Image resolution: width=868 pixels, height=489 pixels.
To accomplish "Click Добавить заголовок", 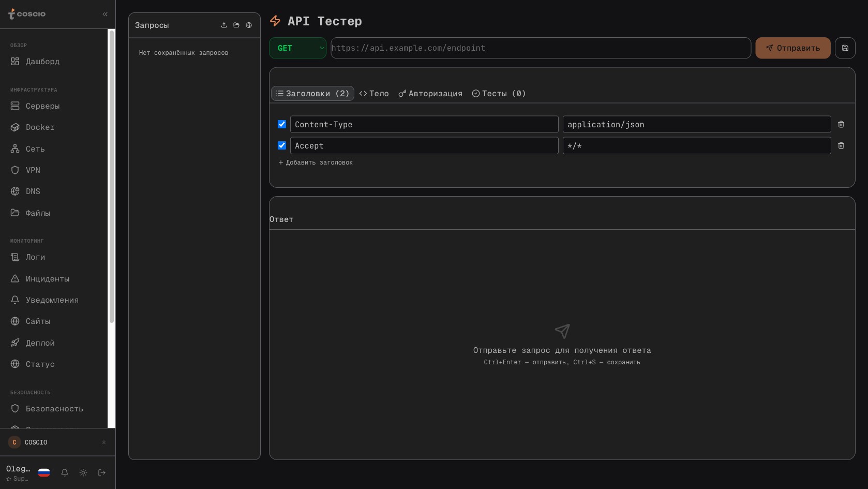I will [316, 162].
